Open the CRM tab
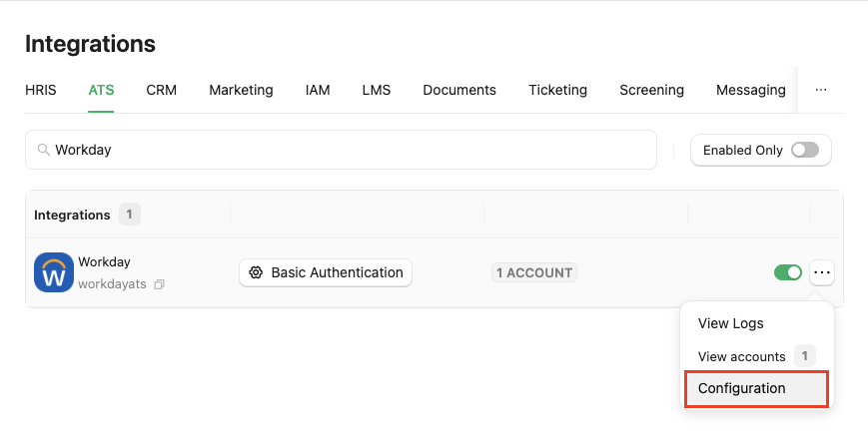 pyautogui.click(x=162, y=90)
